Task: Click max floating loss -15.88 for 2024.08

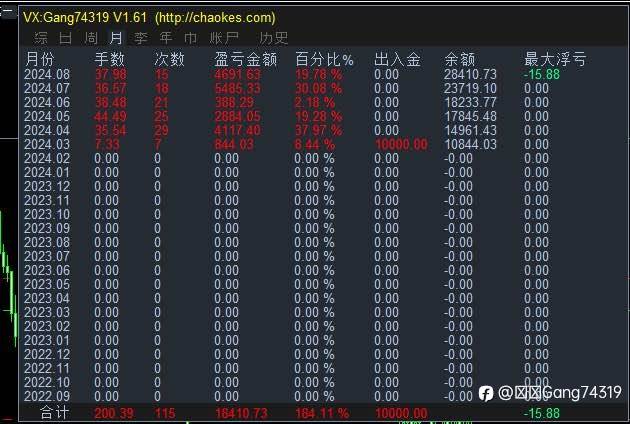Action: point(542,74)
